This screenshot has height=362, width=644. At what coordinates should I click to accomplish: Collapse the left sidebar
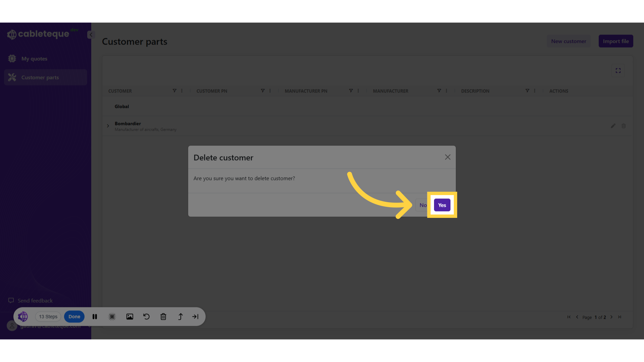click(91, 35)
